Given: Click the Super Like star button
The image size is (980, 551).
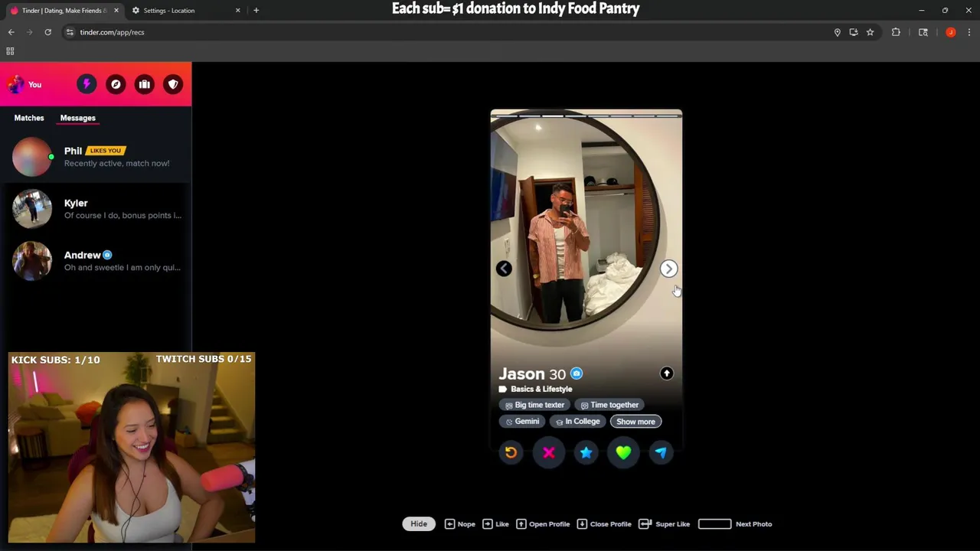Looking at the screenshot, I should pyautogui.click(x=586, y=452).
